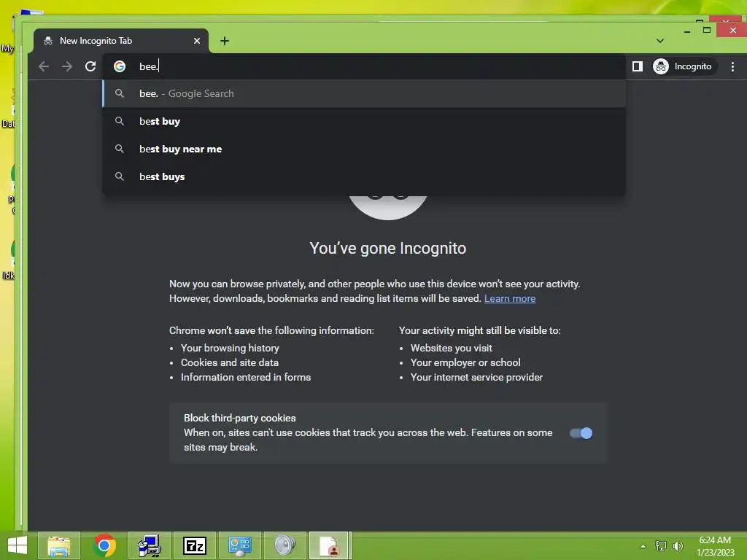Open 7-Zip from the taskbar

[x=195, y=545]
